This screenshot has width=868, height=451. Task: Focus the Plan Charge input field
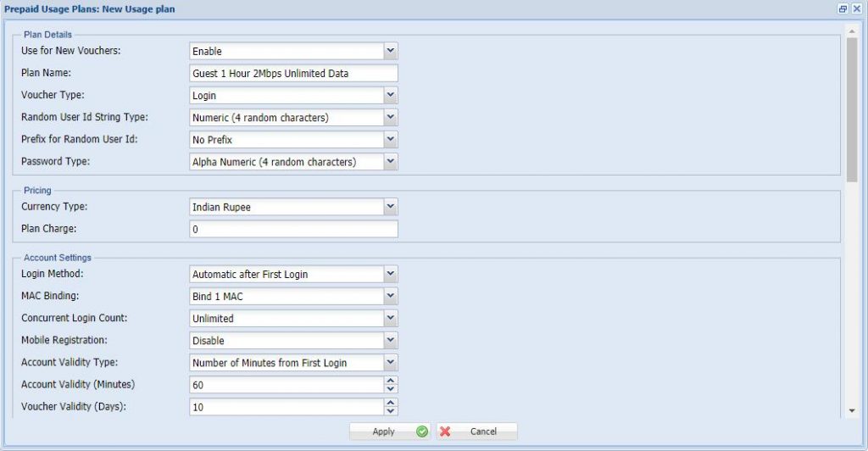(x=293, y=230)
